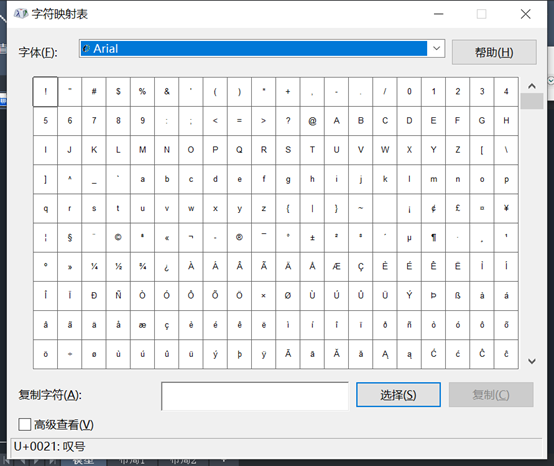Enable the 高级查看 checkbox
This screenshot has width=554, height=466.
(x=24, y=424)
